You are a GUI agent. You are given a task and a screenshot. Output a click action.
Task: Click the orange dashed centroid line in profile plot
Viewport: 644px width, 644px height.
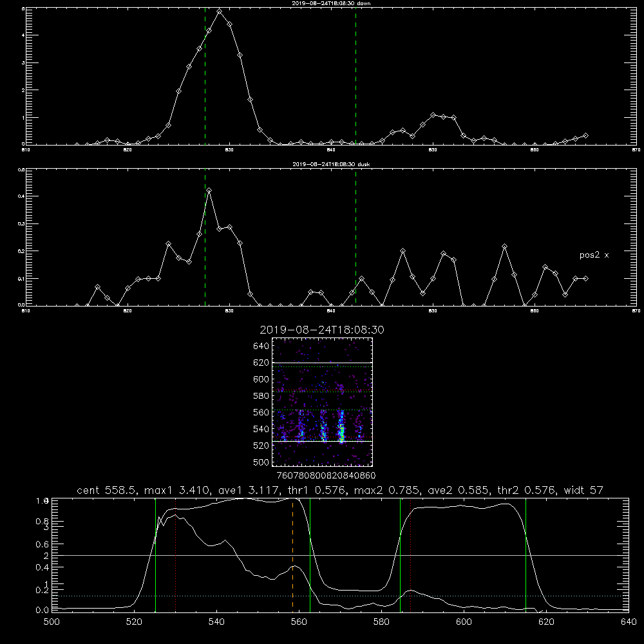coord(292,554)
